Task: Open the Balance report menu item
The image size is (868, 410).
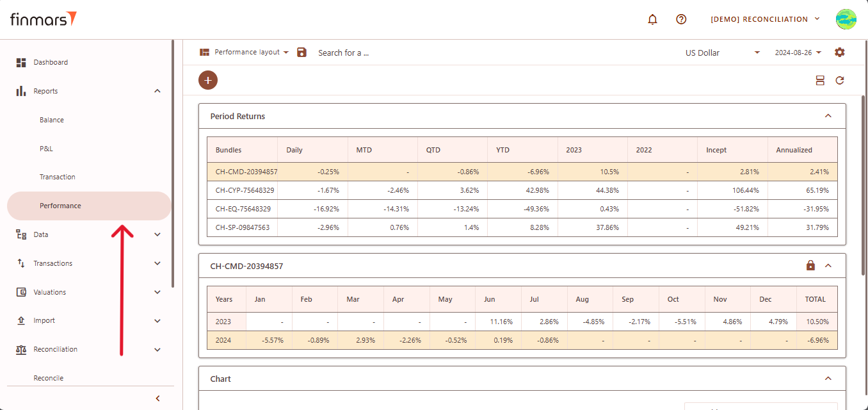Action: (x=52, y=120)
